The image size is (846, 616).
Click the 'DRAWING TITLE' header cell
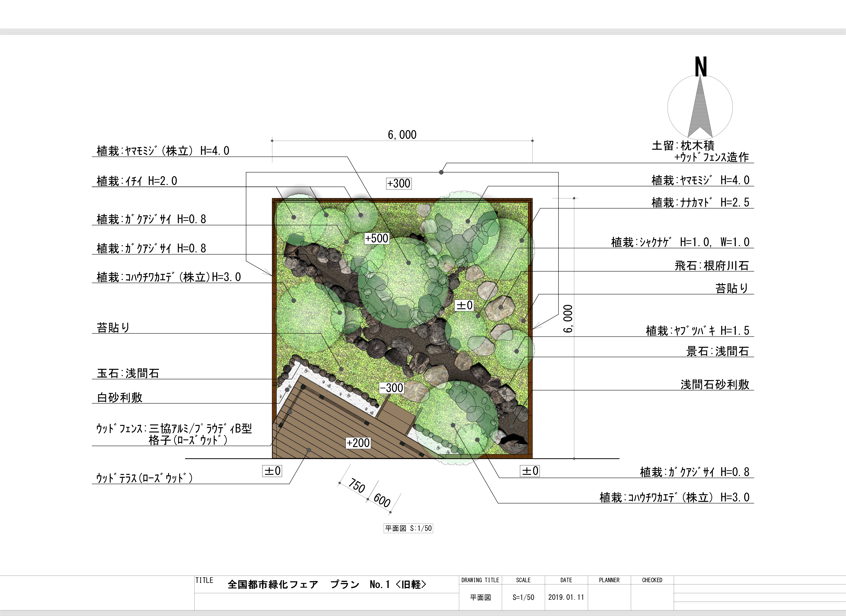(x=480, y=580)
